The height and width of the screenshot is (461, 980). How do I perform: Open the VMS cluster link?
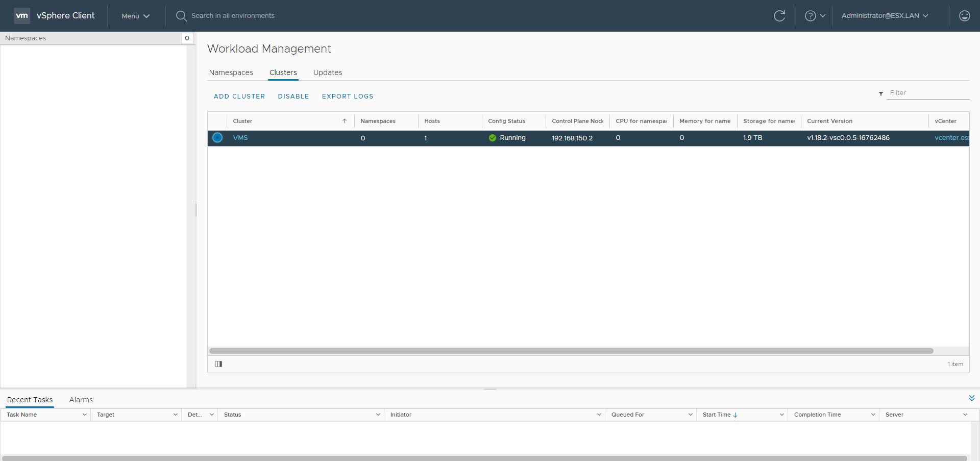(x=240, y=138)
